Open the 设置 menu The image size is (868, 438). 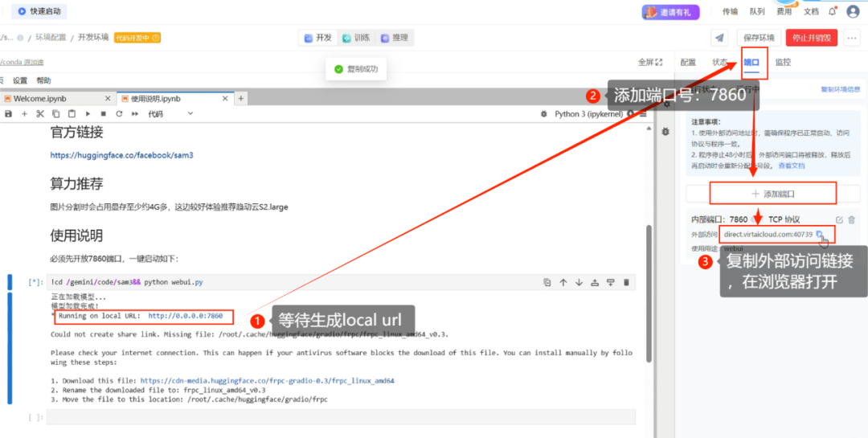tap(20, 80)
